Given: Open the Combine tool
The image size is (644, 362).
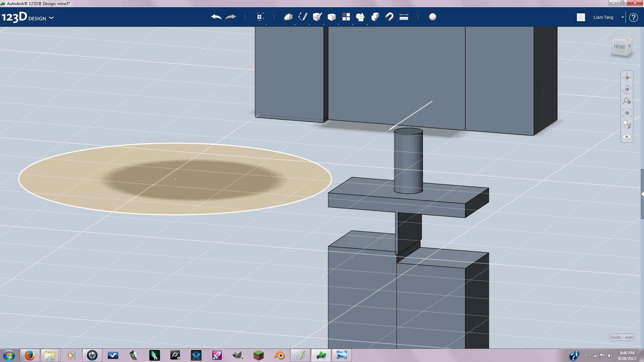Looking at the screenshot, I should pyautogui.click(x=375, y=17).
